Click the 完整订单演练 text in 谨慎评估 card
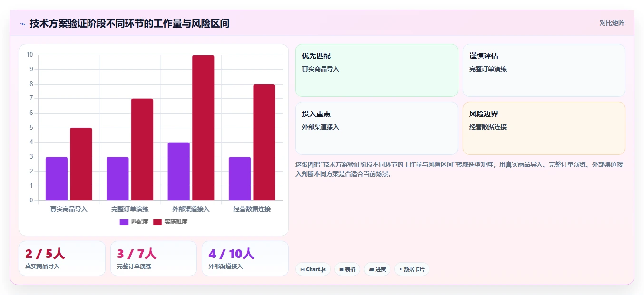Screen dimensions: 644x295 488,69
